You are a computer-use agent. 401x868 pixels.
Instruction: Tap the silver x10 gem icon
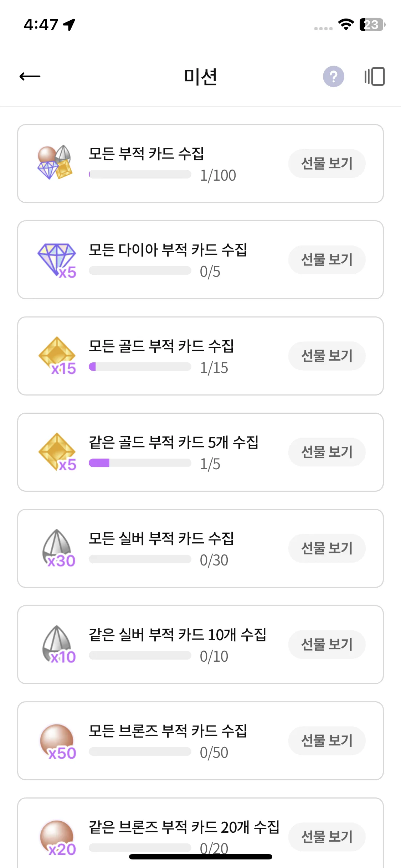(58, 645)
